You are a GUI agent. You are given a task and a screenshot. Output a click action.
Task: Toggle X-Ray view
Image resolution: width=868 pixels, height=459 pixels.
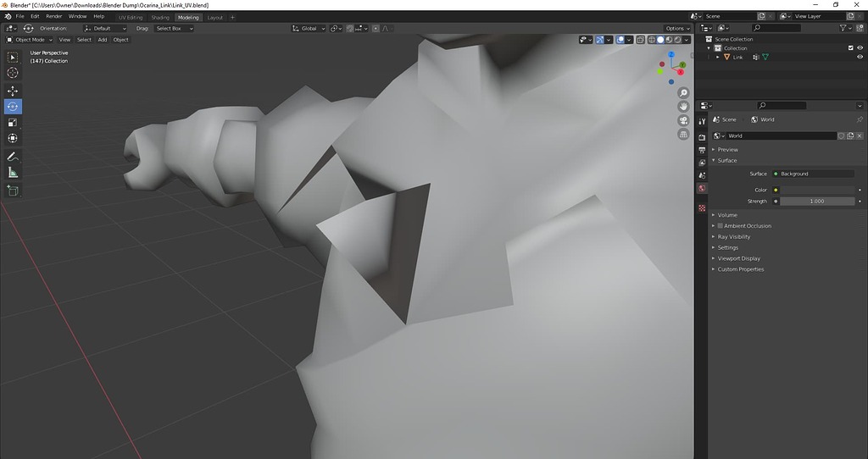[x=641, y=40]
